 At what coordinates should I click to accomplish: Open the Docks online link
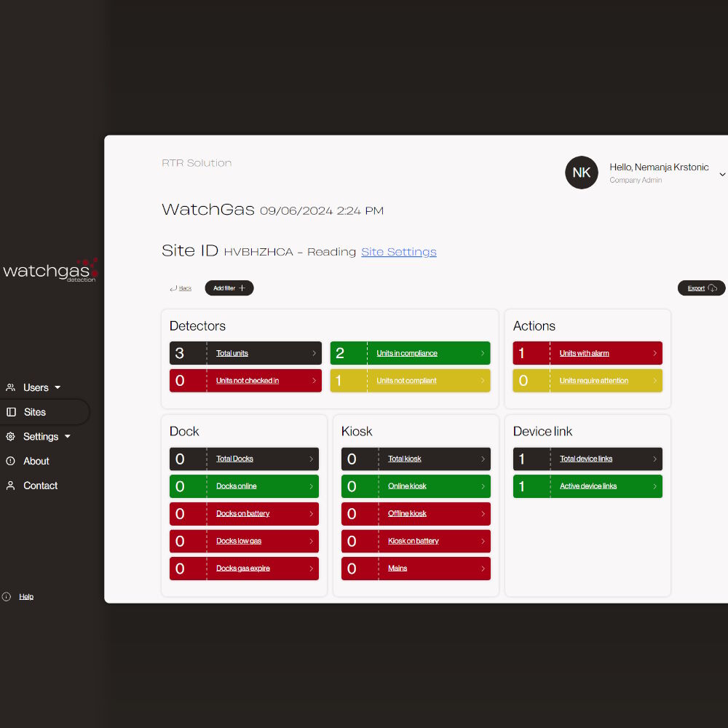click(237, 486)
